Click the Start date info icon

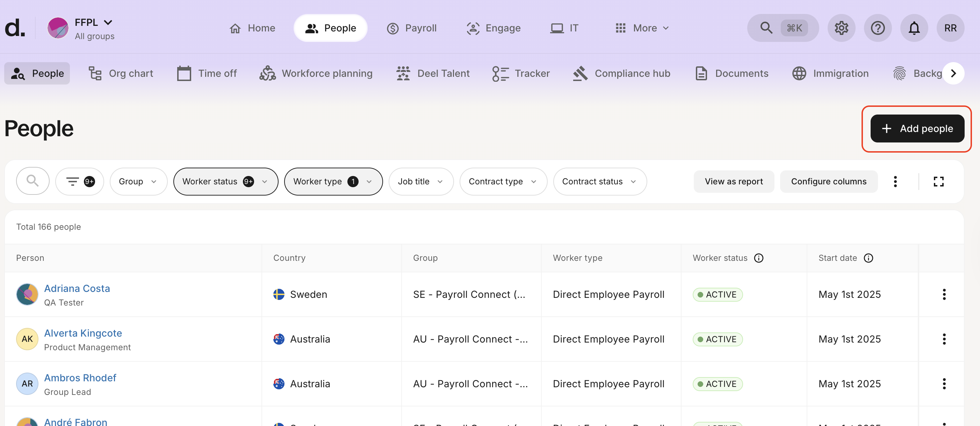[868, 258]
